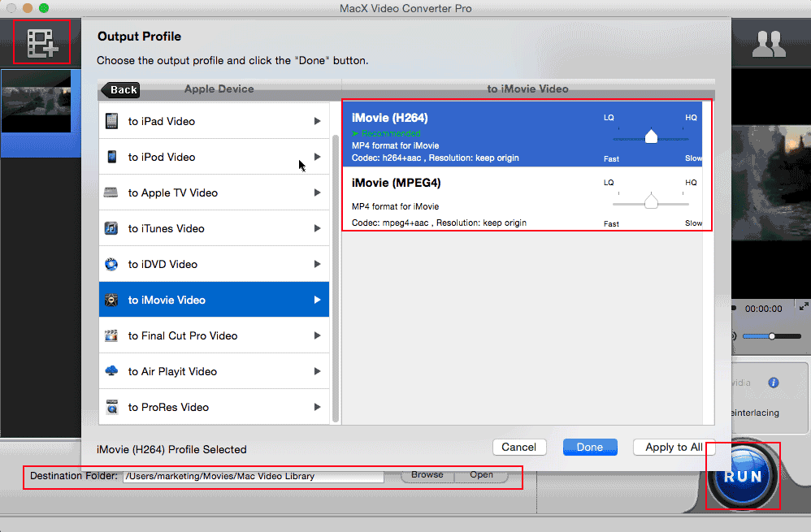Select to iMovie Video category label
811x532 pixels.
pyautogui.click(x=167, y=300)
